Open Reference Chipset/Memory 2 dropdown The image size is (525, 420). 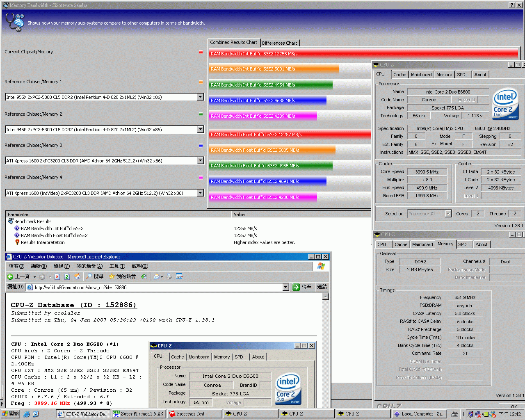pyautogui.click(x=201, y=130)
